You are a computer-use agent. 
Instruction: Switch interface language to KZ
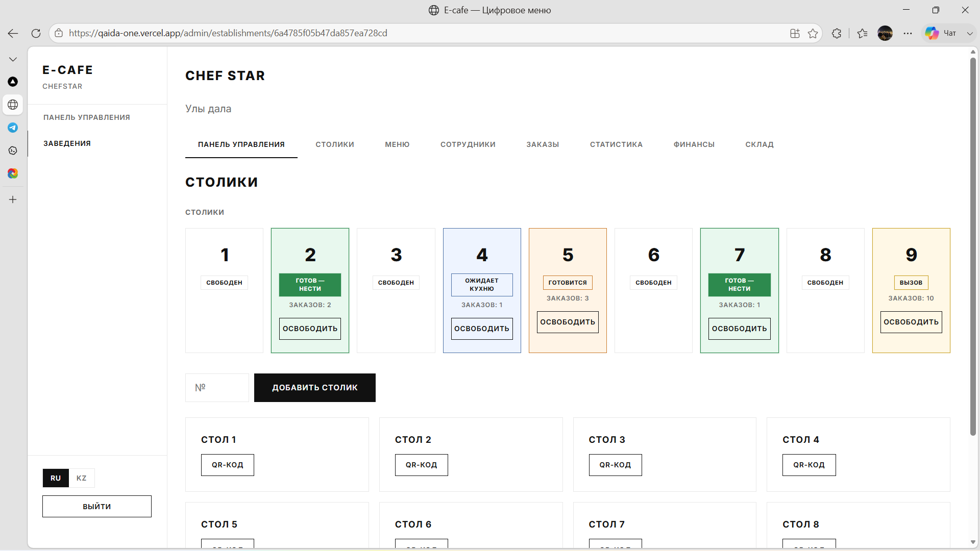pyautogui.click(x=82, y=478)
